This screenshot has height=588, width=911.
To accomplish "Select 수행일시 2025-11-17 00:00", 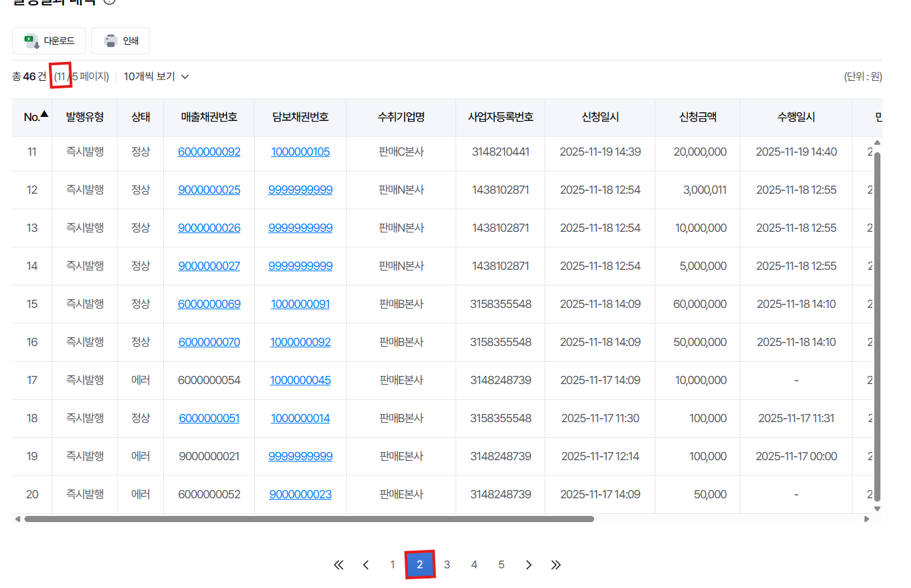I will click(x=796, y=457).
